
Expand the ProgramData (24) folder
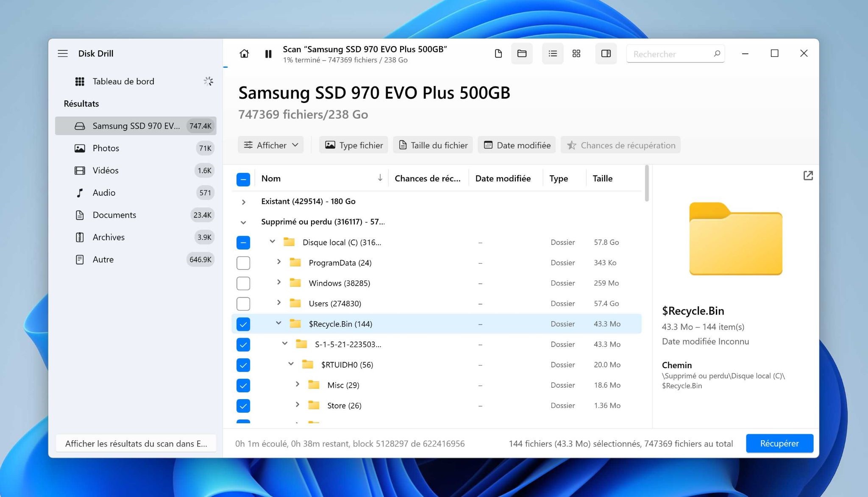(278, 262)
